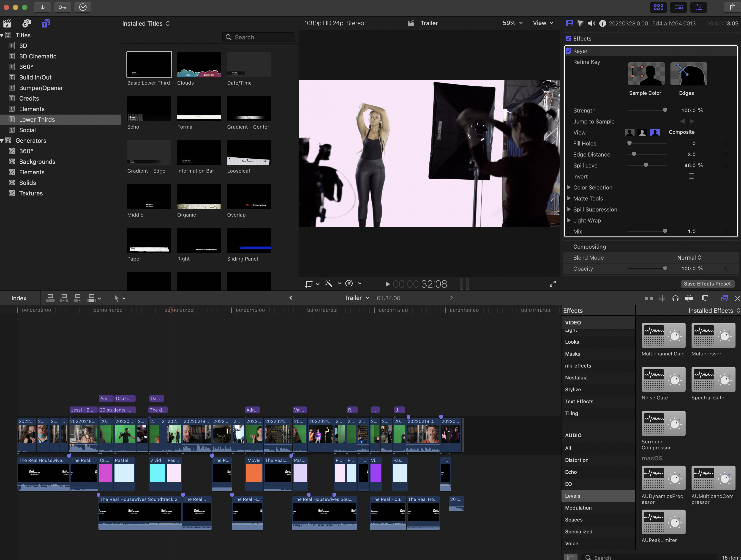
Task: Click the import media arrow button
Action: [x=43, y=7]
